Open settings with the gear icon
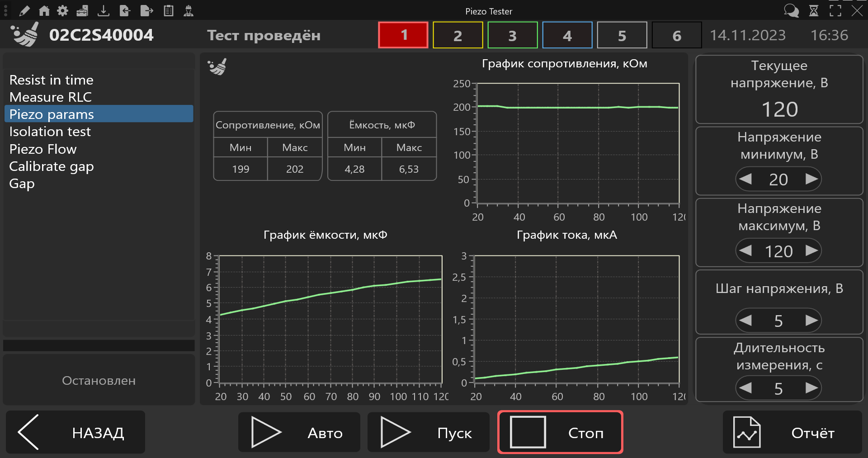 pyautogui.click(x=63, y=11)
